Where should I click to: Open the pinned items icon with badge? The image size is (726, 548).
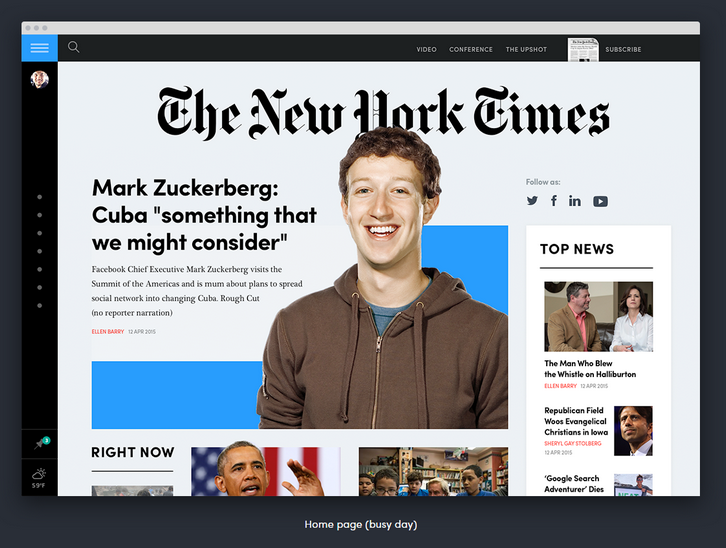pyautogui.click(x=41, y=443)
